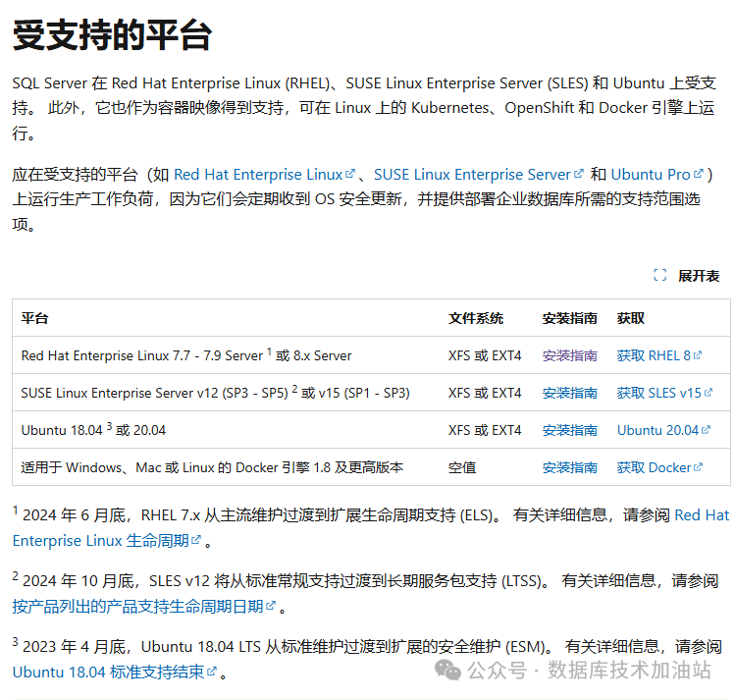Image resolution: width=735 pixels, height=700 pixels.
Task: Click XFS 或 EXT4 in the SUSE row
Action: pos(485,393)
